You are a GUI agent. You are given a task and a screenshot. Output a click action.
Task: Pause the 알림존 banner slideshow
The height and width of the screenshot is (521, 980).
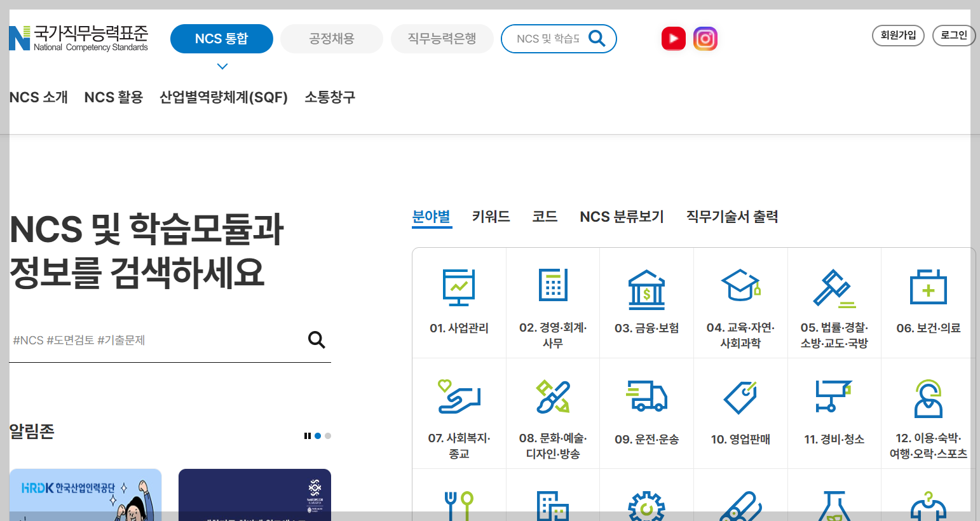point(307,436)
